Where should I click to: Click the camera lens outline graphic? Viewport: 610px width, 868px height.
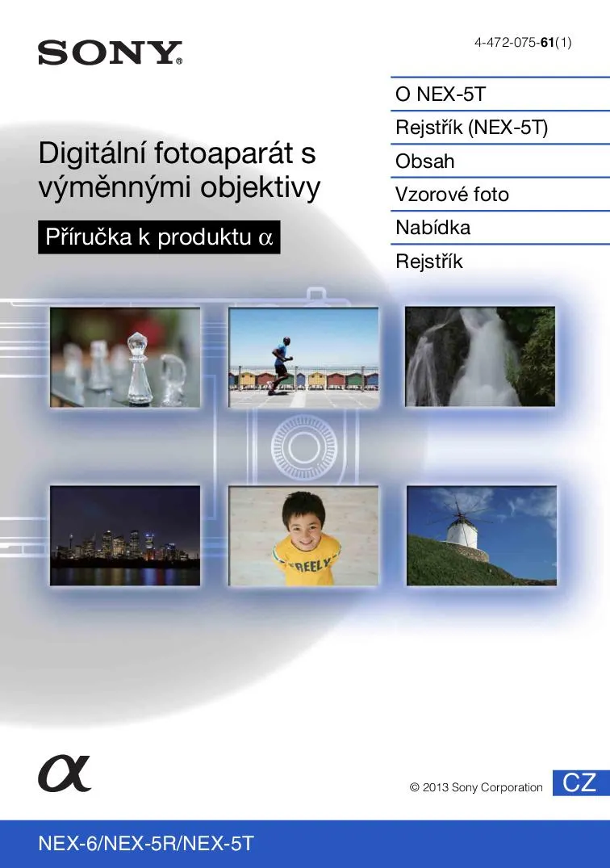coord(303,446)
